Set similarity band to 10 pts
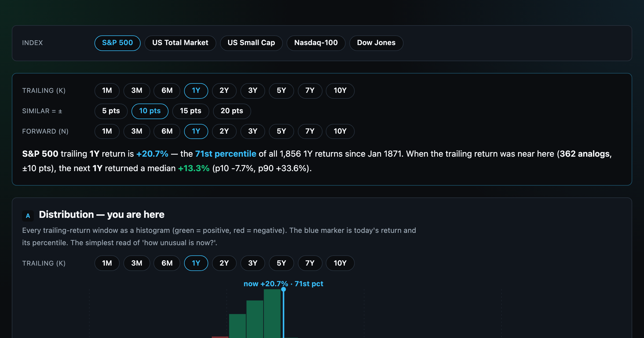Viewport: 644px width, 338px height. click(x=150, y=111)
